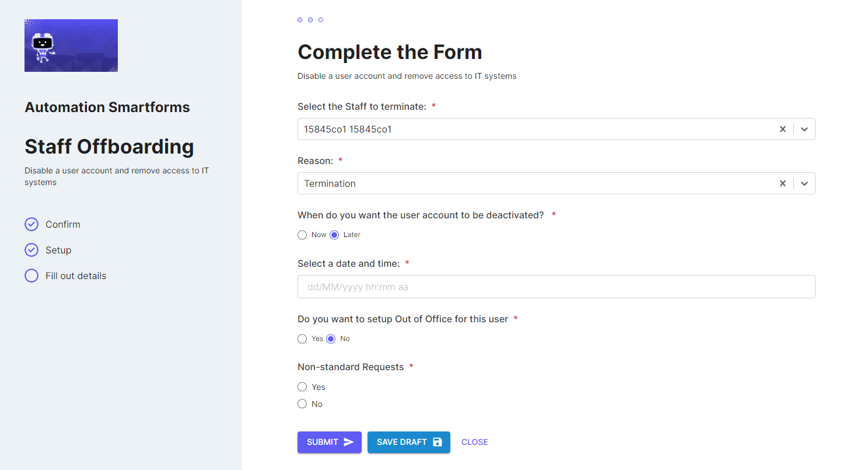Click the robot logo image

point(71,46)
